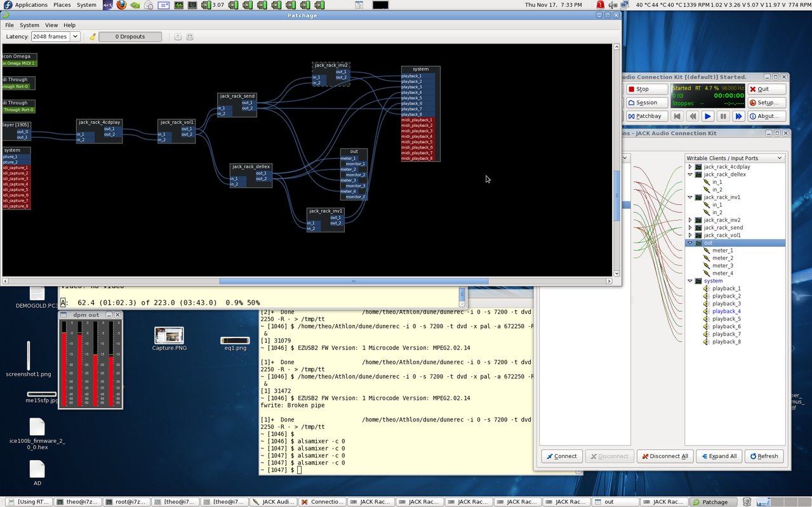
Task: Expand jack_rack_send in Input Ports tree
Action: tap(690, 228)
